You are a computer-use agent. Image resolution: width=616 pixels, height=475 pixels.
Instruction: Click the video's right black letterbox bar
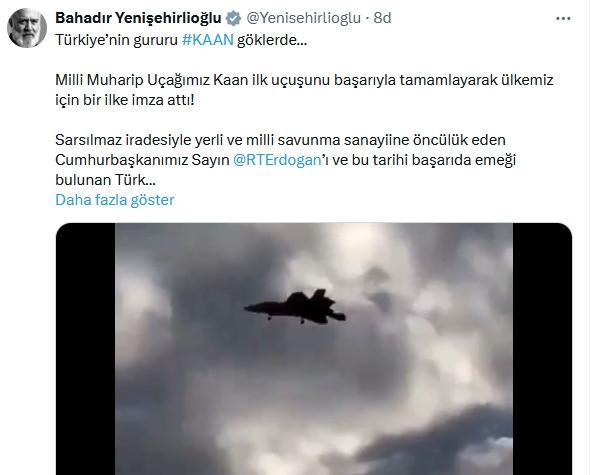click(542, 349)
